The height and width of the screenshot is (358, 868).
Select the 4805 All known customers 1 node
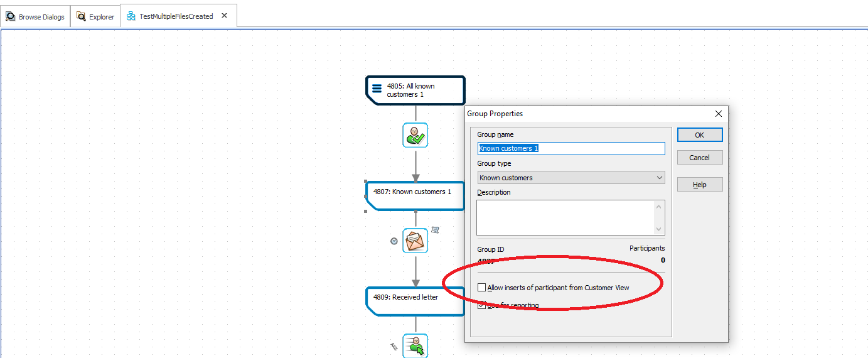(x=415, y=90)
